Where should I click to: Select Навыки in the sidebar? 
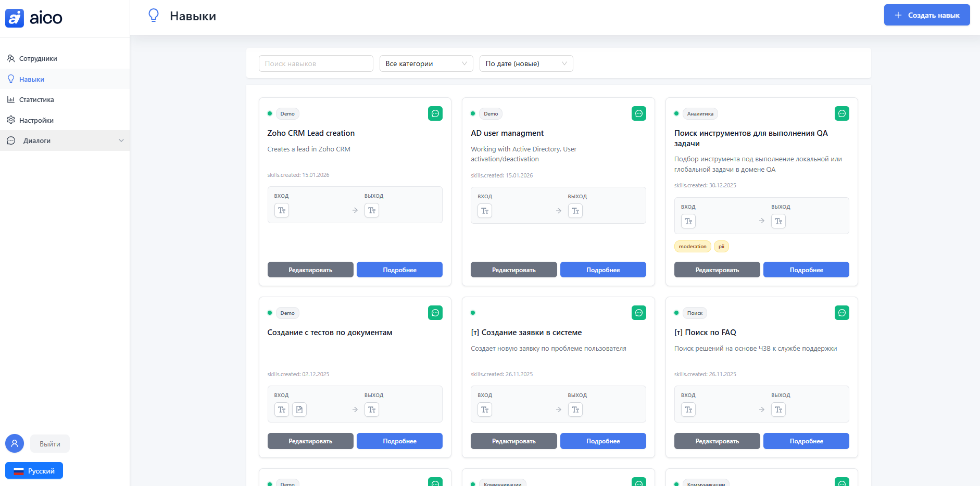tap(65, 79)
